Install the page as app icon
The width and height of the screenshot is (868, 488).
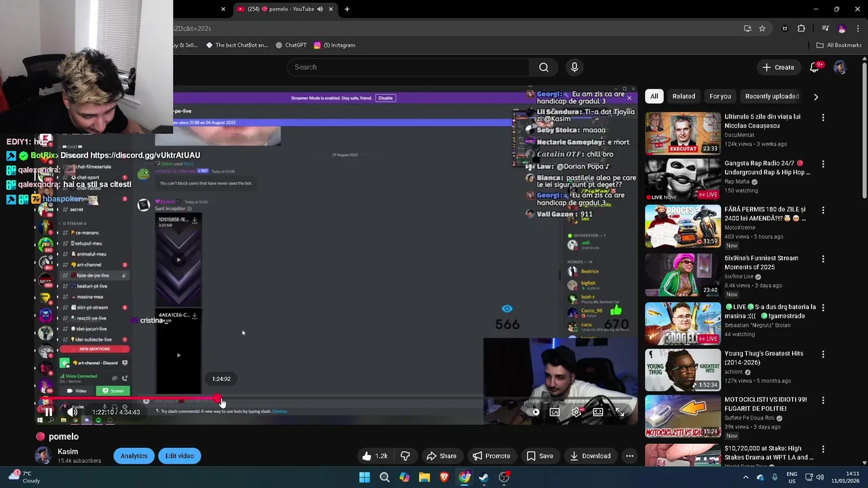coord(747,28)
